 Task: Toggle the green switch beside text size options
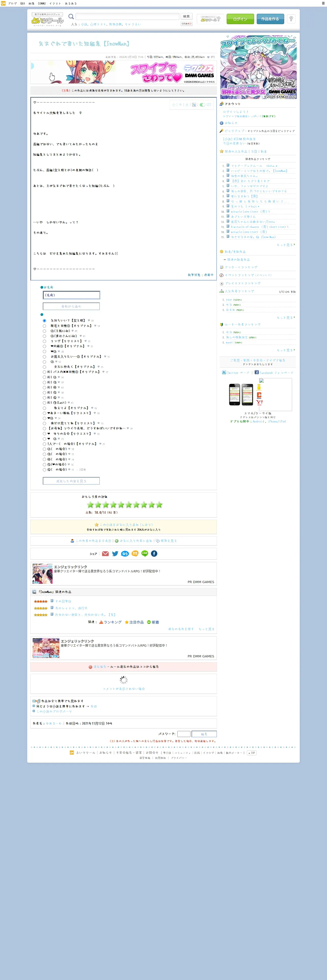[x=202, y=105]
